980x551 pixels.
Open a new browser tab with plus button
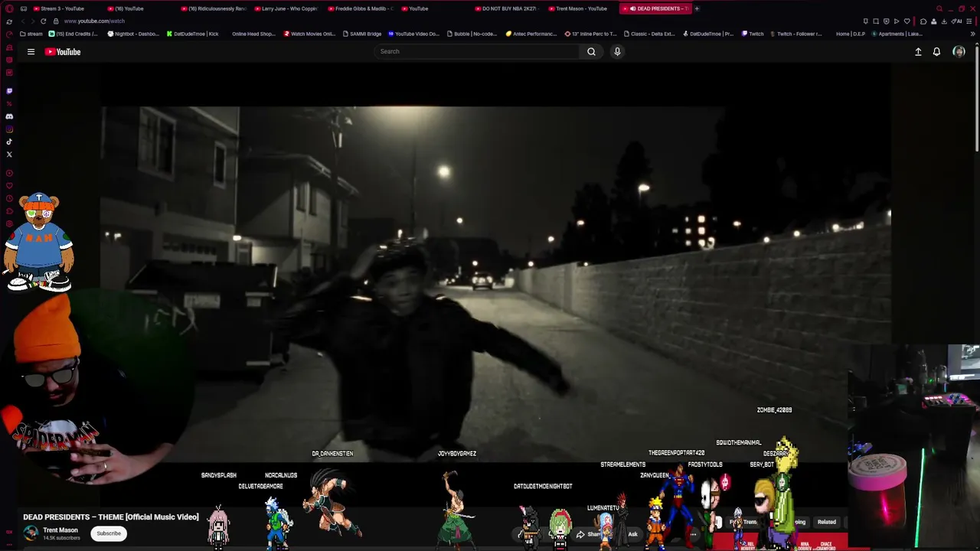[x=697, y=8]
